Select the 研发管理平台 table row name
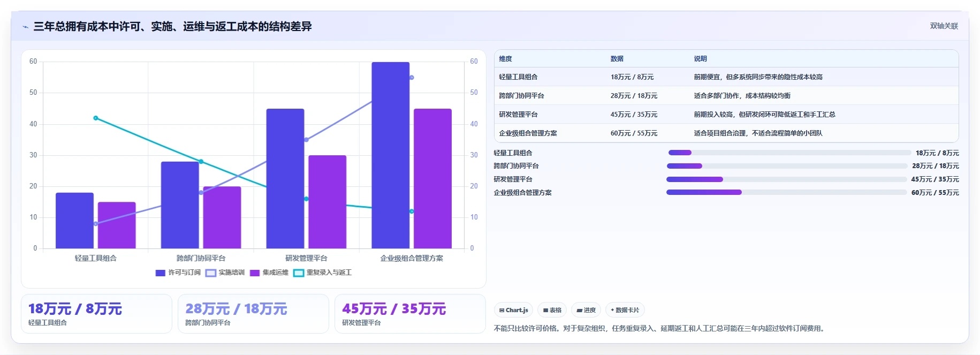This screenshot has width=980, height=355. tap(518, 115)
